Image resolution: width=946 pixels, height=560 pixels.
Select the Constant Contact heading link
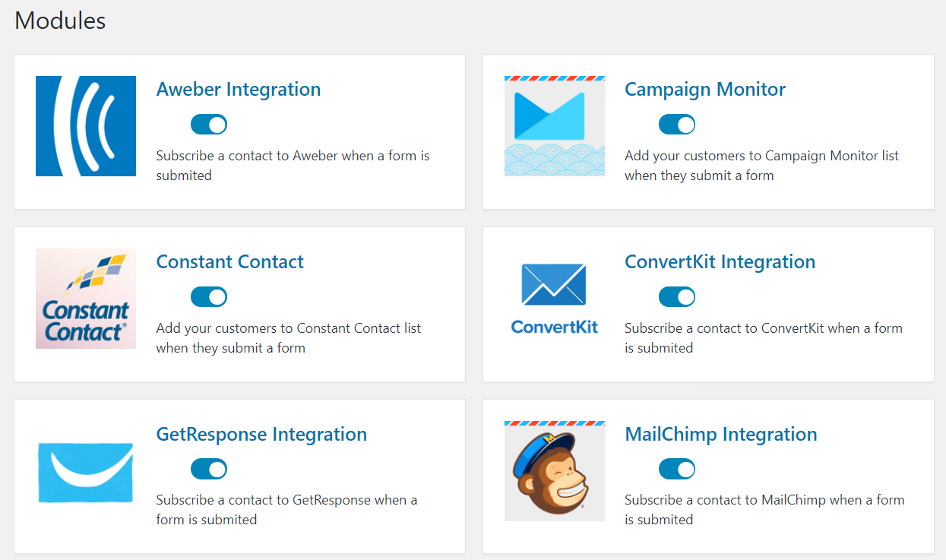click(x=230, y=262)
